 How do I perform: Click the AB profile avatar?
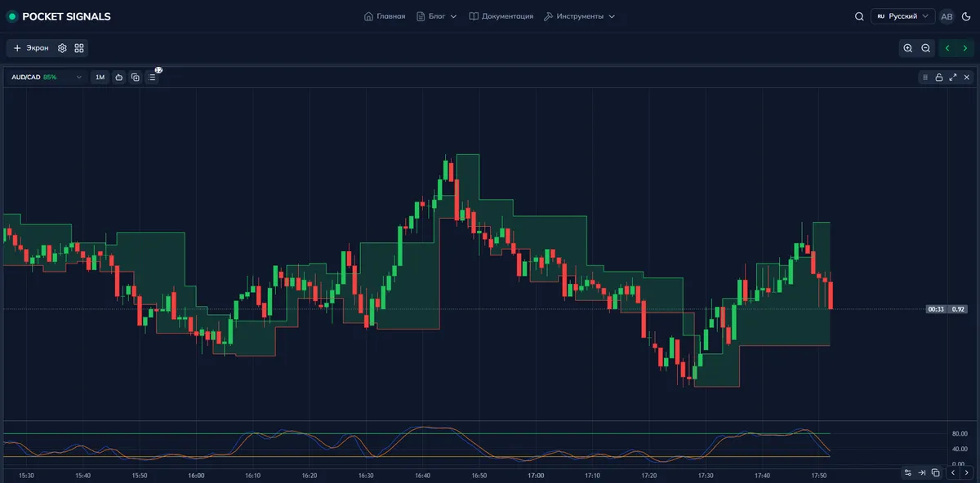[946, 16]
